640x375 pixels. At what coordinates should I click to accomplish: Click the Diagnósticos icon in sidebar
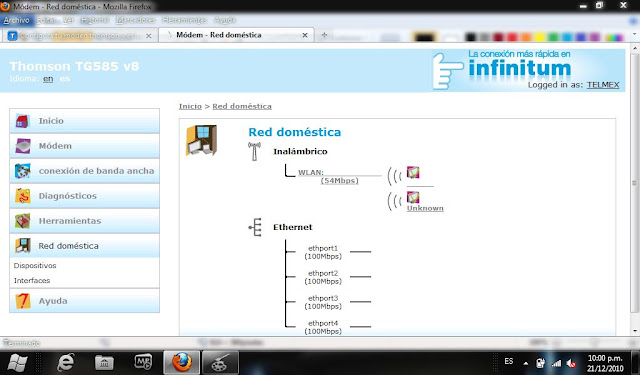click(22, 196)
